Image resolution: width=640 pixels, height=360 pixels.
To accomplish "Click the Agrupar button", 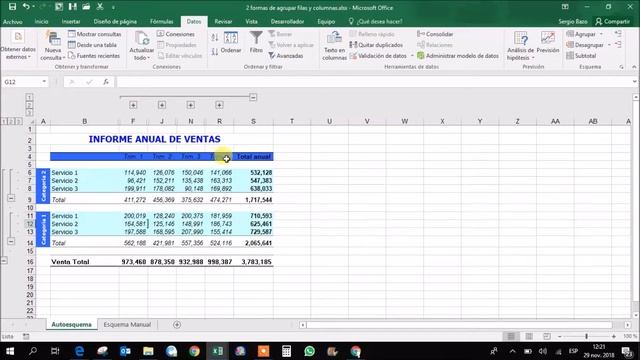I will [581, 34].
